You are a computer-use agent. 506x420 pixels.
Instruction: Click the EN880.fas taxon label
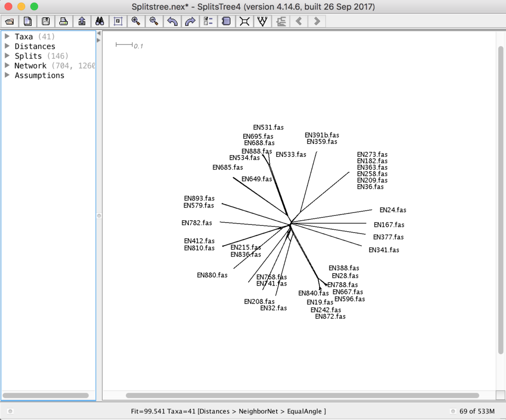[x=212, y=275]
